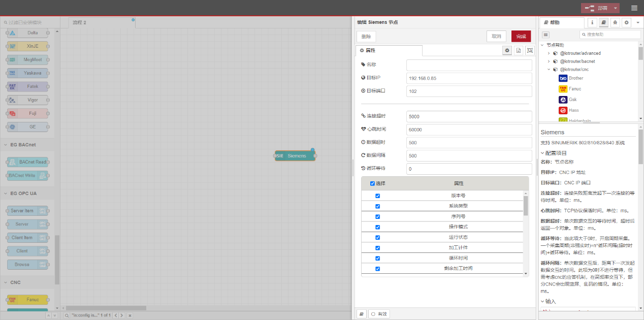
Task: Toggle help tree list view icon
Action: coord(546,35)
